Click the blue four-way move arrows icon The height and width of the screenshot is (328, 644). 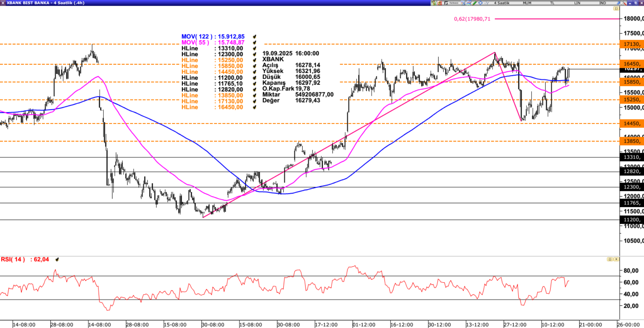480,3
